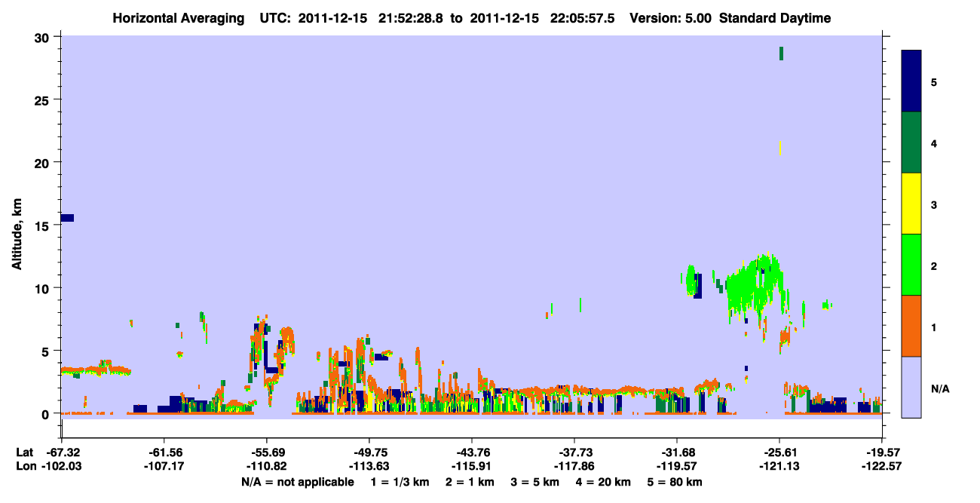The width and height of the screenshot is (980, 503).
Task: Click the longitude value -115.91
Action: (472, 466)
